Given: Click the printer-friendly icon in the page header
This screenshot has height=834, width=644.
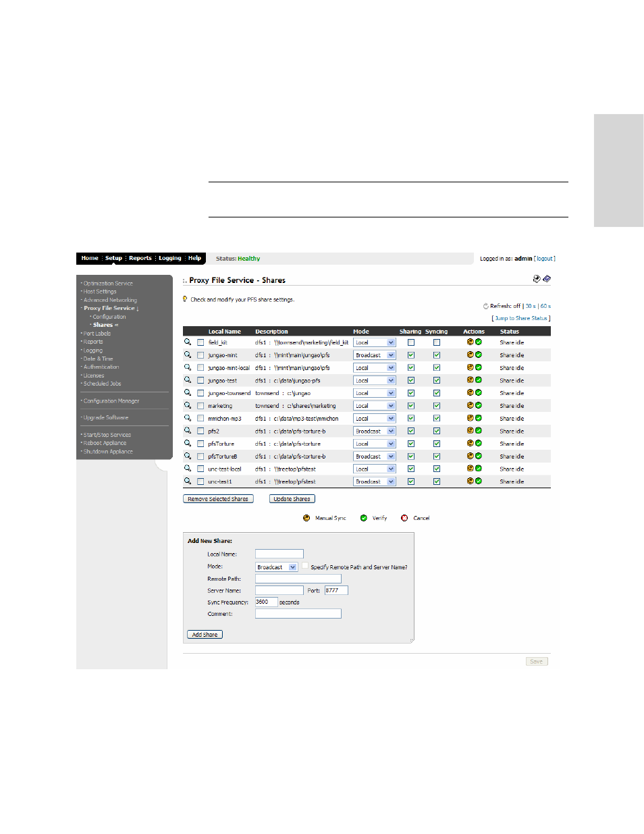Looking at the screenshot, I should (x=537, y=279).
